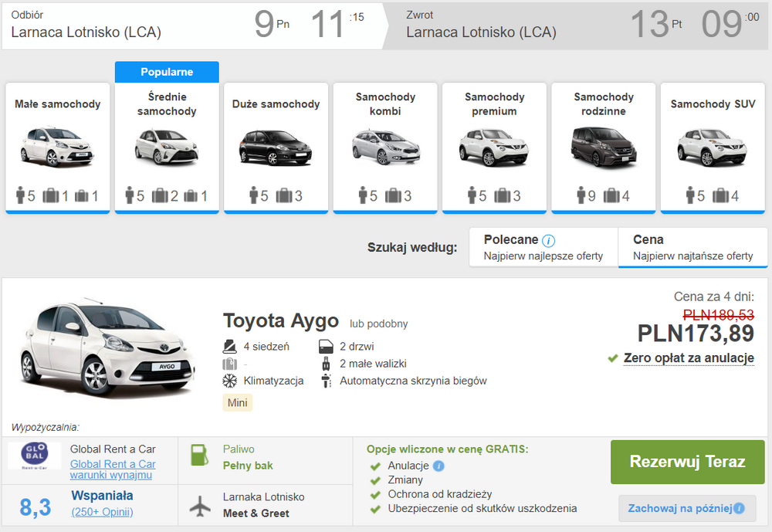
Task: Select the Samochody premium category
Action: [494, 147]
